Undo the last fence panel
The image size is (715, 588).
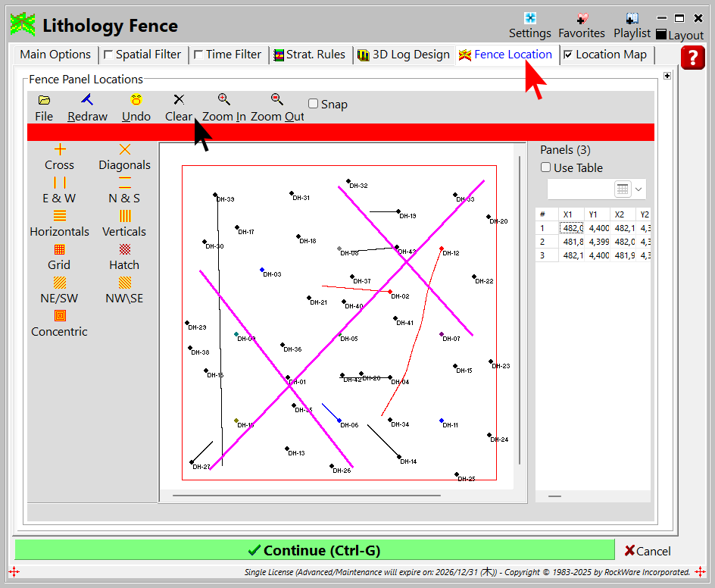[x=136, y=100]
